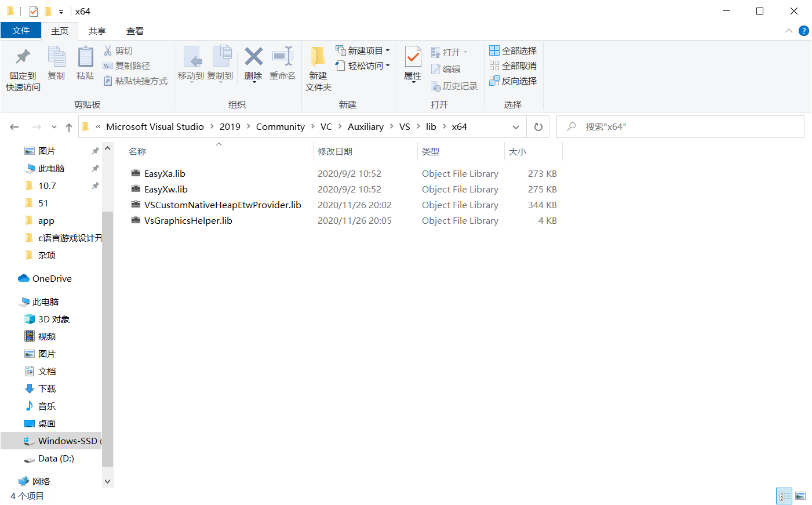Viewport: 812px width, 505px height.
Task: Click Paste shortcut (粘贴快捷方式)
Action: [x=135, y=81]
